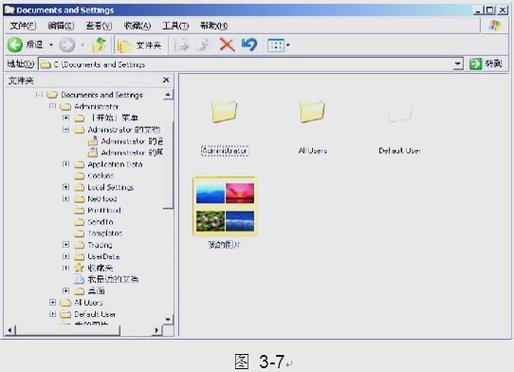Screen dimensions: 514x372
Task: Open the Forward history dropdown arrow
Action: [x=82, y=45]
